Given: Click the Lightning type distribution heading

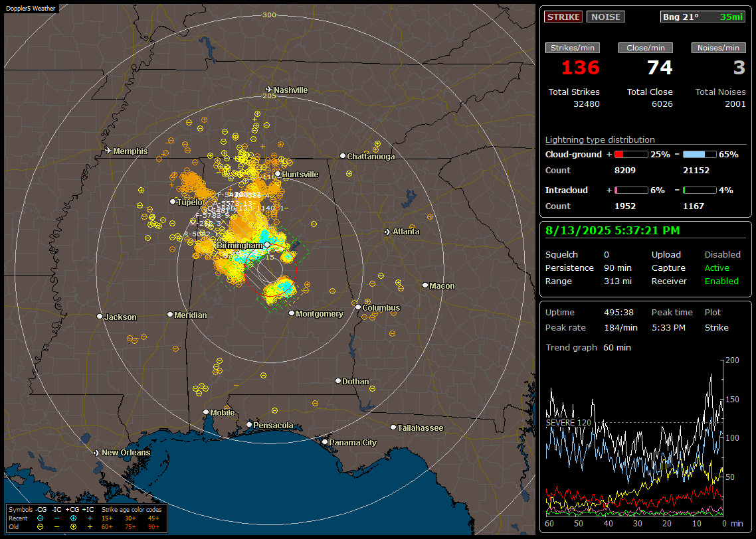Looking at the screenshot, I should click(x=600, y=139).
